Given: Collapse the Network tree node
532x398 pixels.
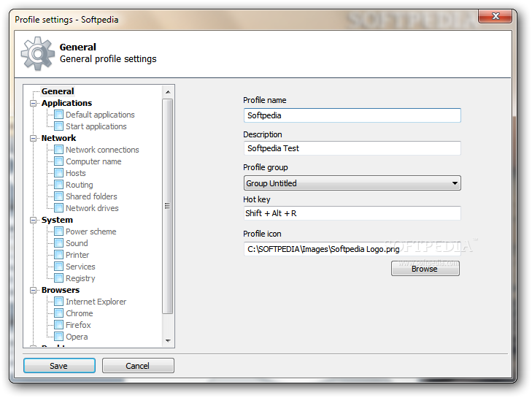Looking at the screenshot, I should (x=34, y=138).
